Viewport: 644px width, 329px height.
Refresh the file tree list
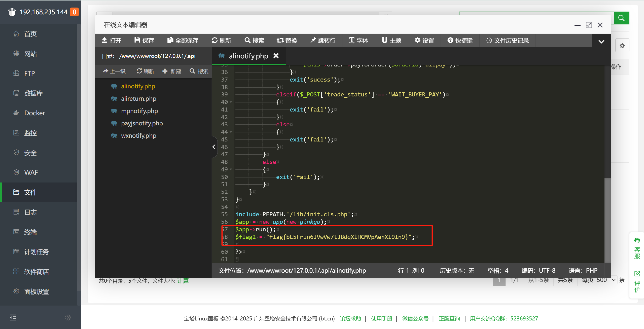pos(146,71)
